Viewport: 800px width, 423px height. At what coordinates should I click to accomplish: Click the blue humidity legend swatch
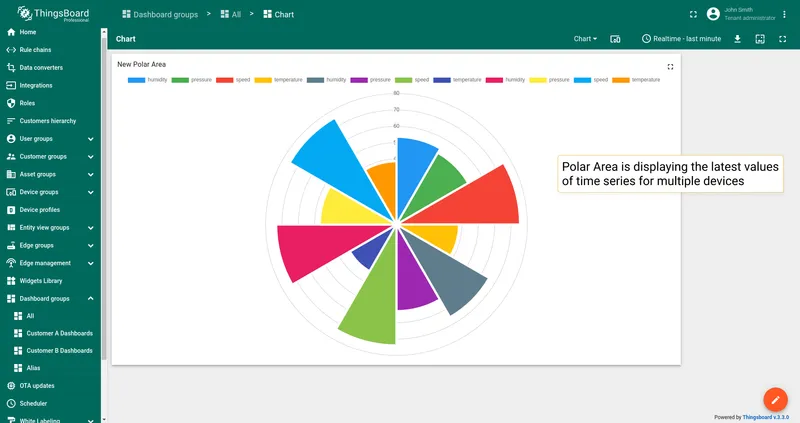(x=137, y=80)
